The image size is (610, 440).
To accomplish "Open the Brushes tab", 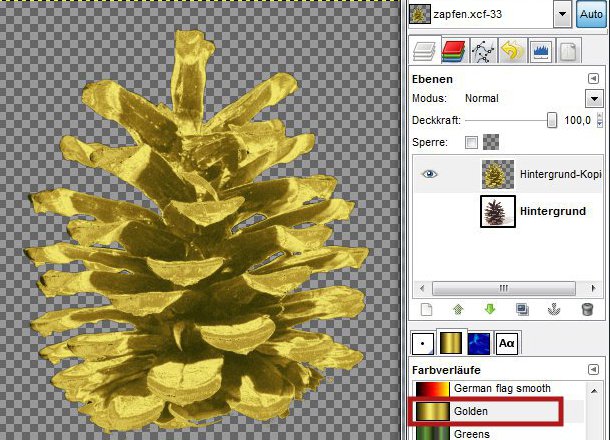I will pyautogui.click(x=422, y=343).
